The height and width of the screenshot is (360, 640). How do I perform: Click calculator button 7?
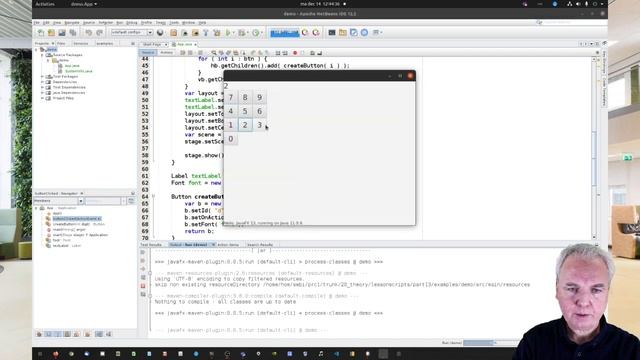point(231,98)
